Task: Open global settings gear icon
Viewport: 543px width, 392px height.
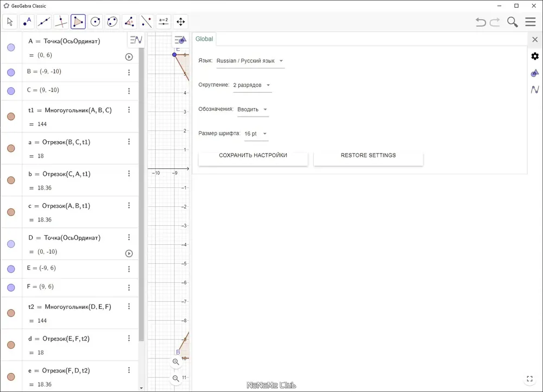Action: (535, 56)
